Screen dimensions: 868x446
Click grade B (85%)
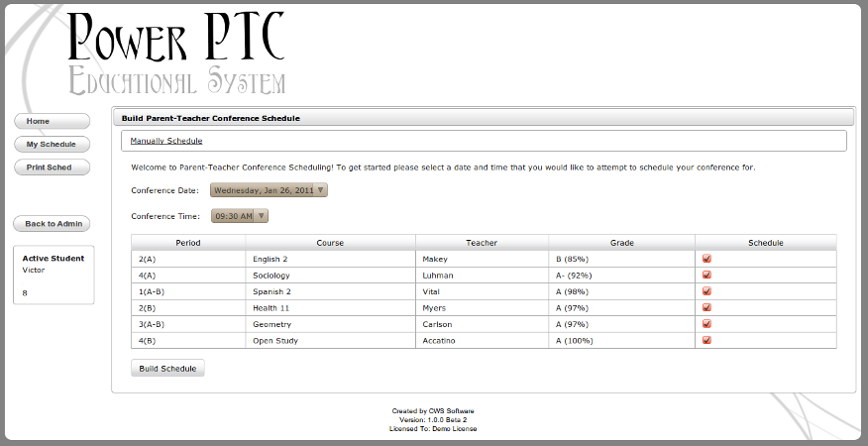click(x=572, y=259)
